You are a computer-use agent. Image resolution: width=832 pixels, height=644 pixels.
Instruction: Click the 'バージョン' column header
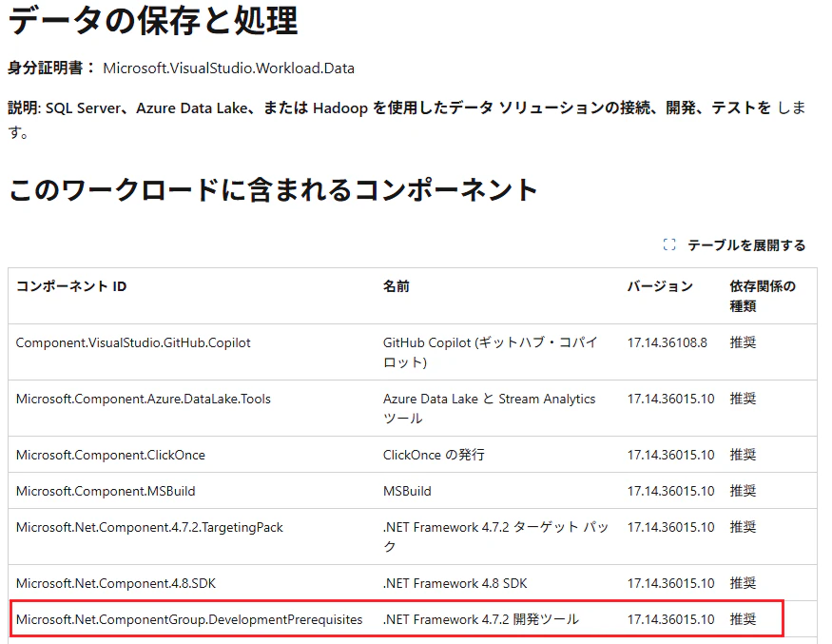point(660,286)
